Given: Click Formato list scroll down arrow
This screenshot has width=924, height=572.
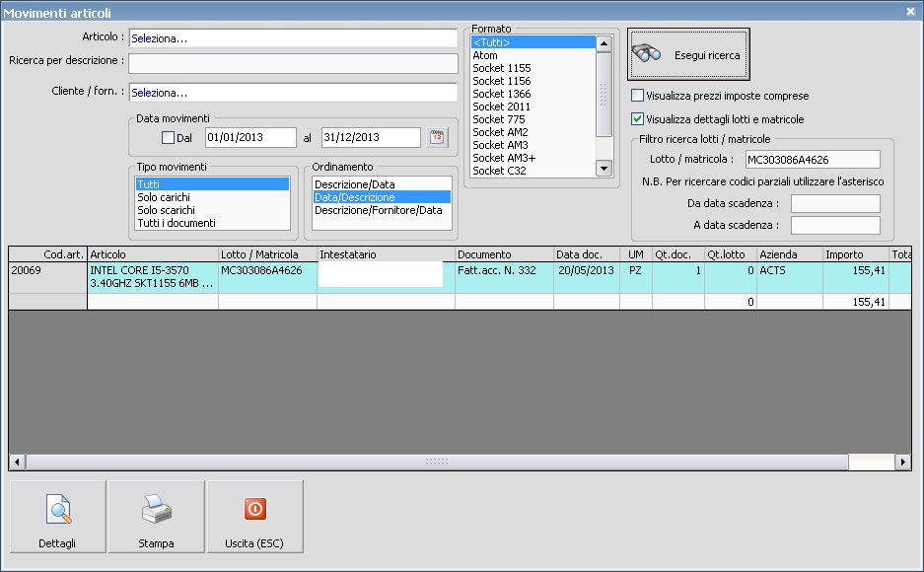Looking at the screenshot, I should click(x=604, y=169).
